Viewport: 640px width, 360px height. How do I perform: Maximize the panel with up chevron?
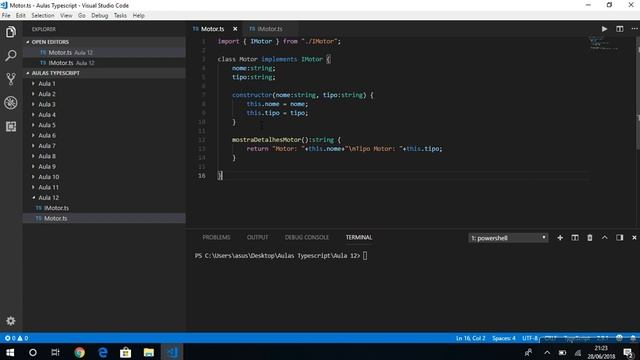click(x=604, y=238)
